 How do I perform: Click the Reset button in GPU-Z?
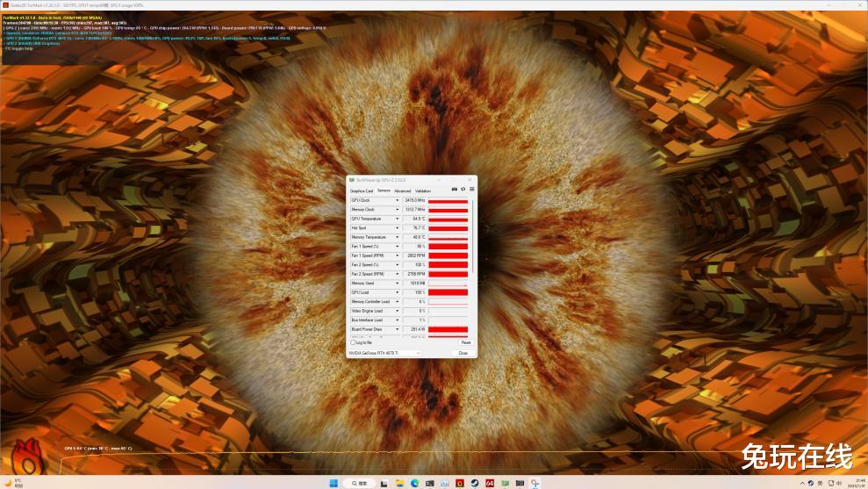pos(465,342)
